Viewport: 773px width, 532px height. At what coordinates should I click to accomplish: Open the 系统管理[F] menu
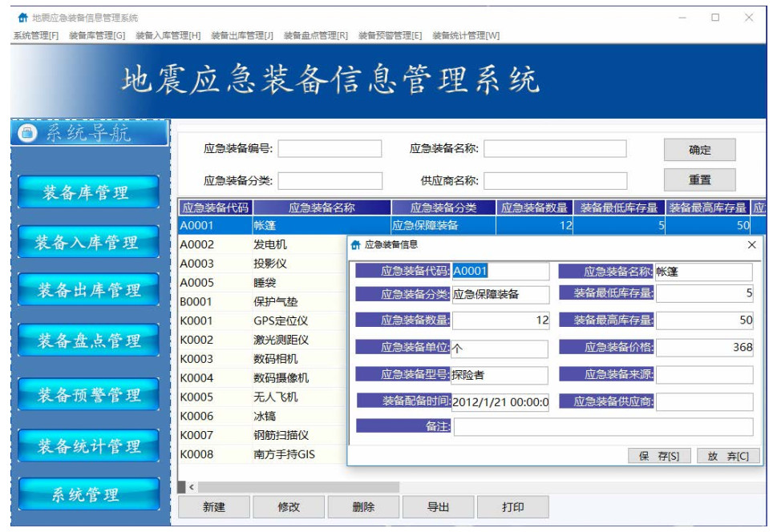pyautogui.click(x=35, y=35)
